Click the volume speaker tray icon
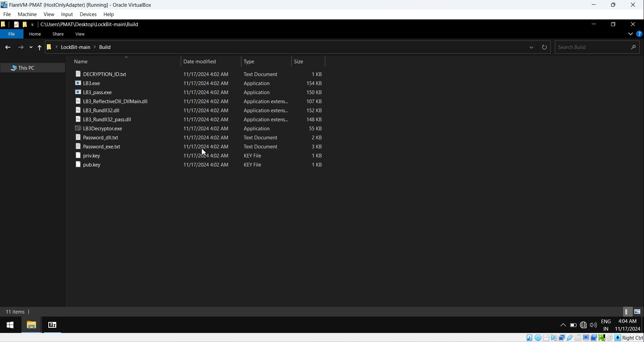Screen dimensions: 644x342 coord(593,325)
